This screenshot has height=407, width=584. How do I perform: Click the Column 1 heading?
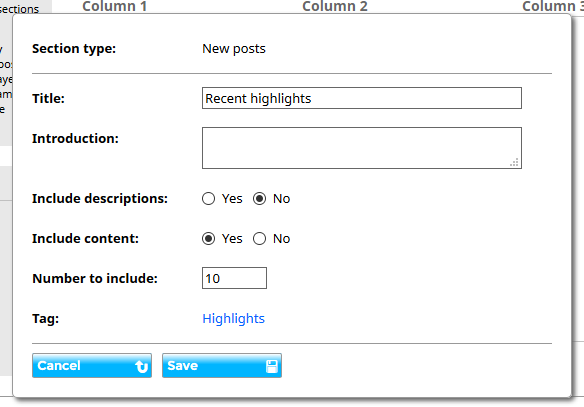coord(115,6)
